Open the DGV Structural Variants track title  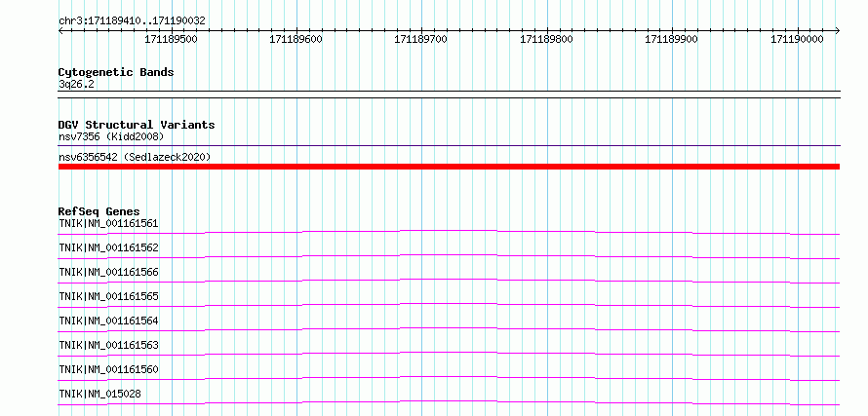137,125
